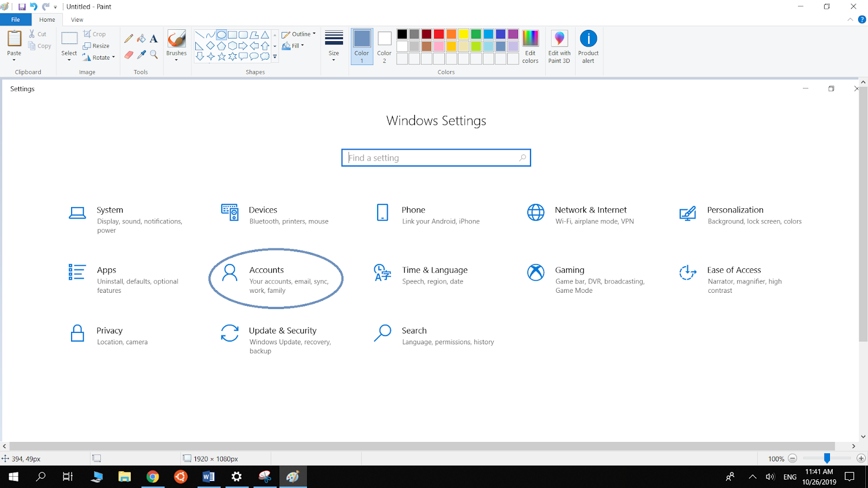Screen dimensions: 868x488
Task: Click the zoom slider handle
Action: click(x=827, y=458)
